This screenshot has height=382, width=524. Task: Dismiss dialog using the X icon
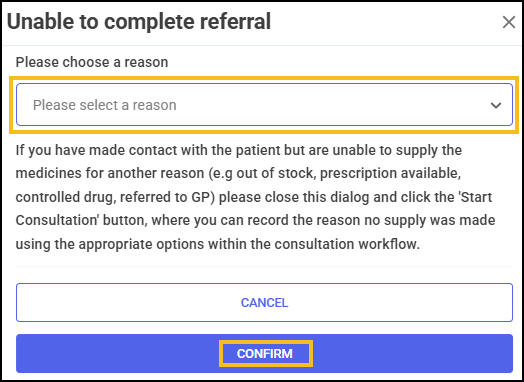point(509,22)
